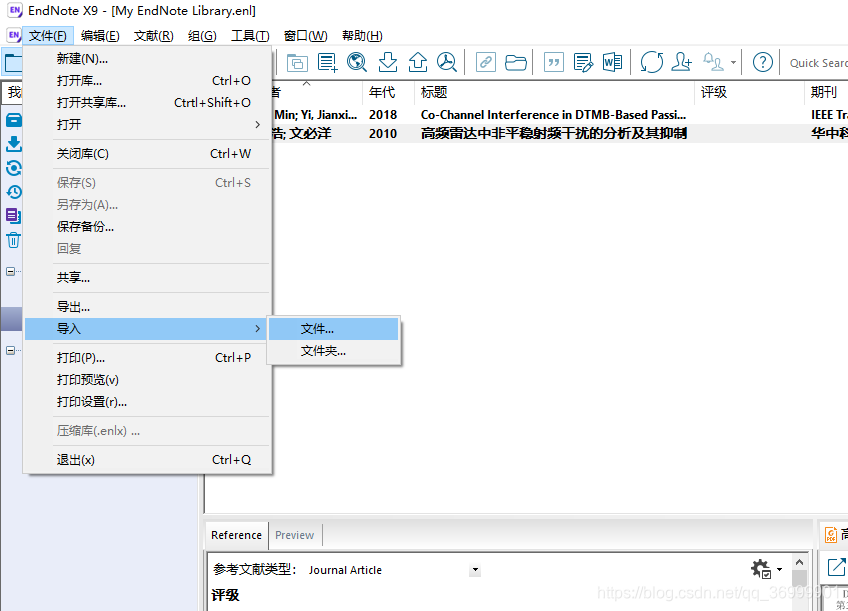Select 导出... menu entry
Viewport: 848px width, 611px height.
tap(147, 307)
